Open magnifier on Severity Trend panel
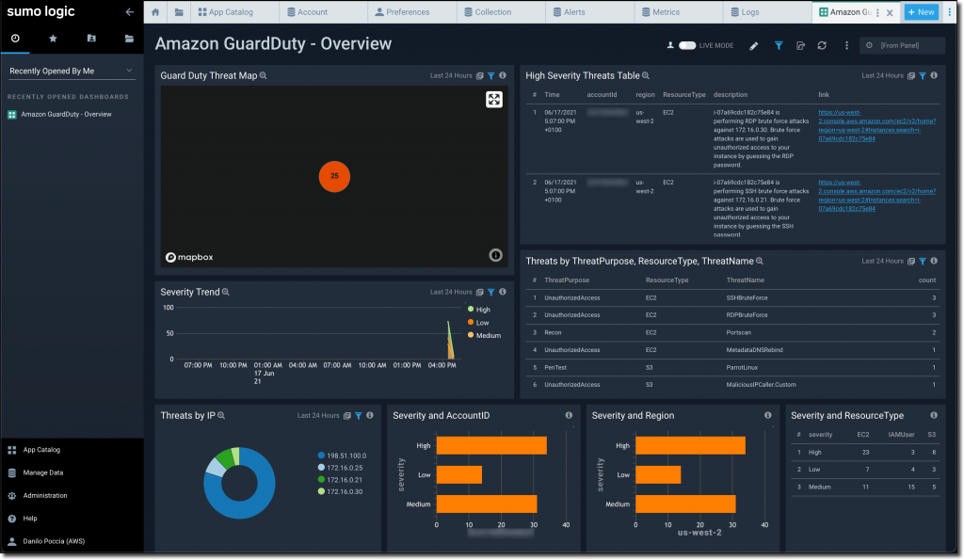This screenshot has width=964, height=560. click(226, 292)
